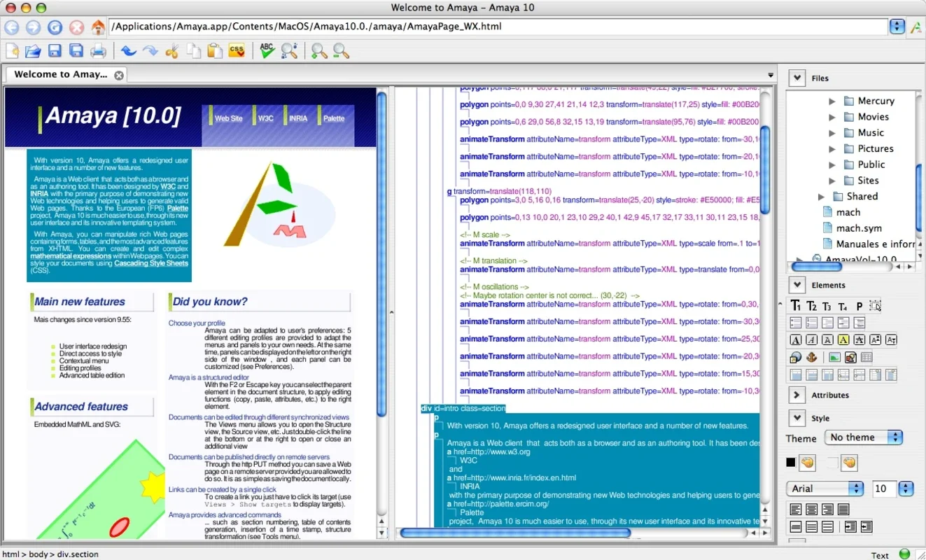Open the Cascading Style Sheets link

pos(151,263)
